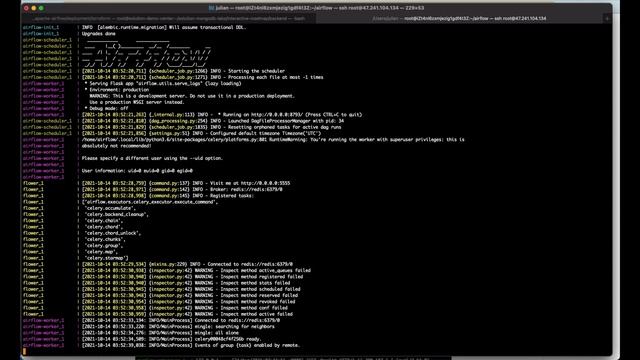This screenshot has height=360, width=640.
Task: Click 'mingle: all alone' line
Action: pos(160,333)
